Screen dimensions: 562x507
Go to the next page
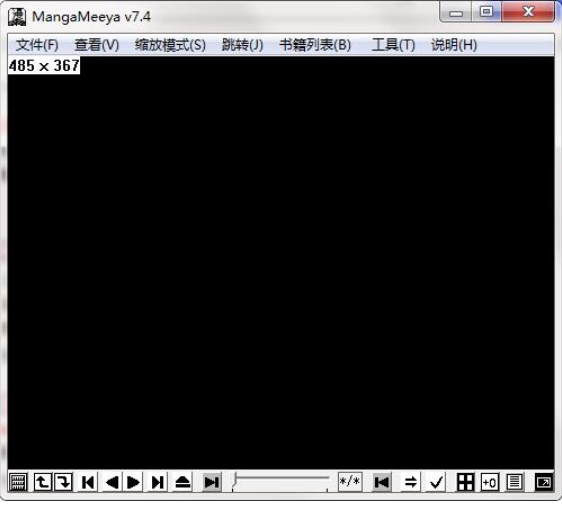point(134,482)
